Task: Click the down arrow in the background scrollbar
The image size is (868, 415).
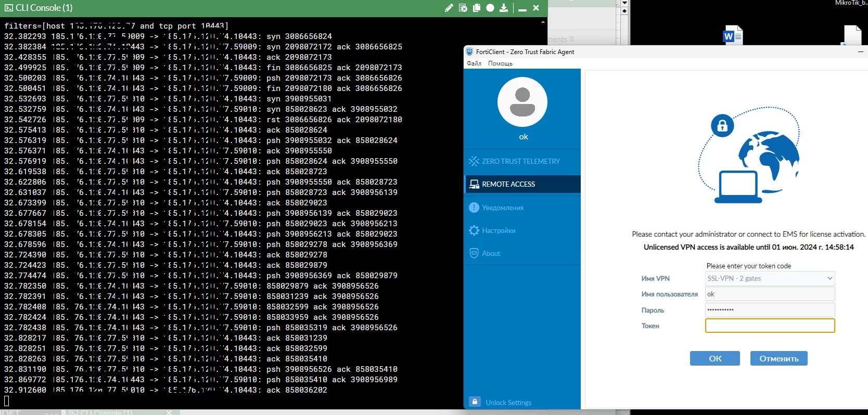Action: (624, 3)
